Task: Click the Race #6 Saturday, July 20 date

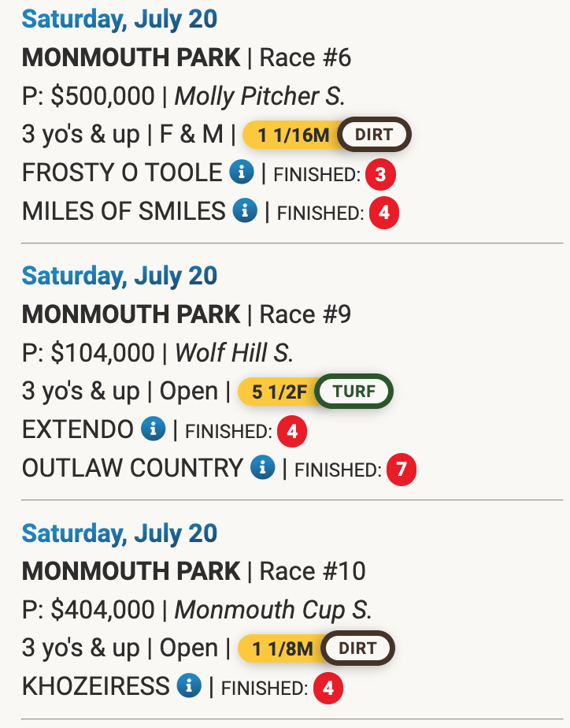Action: 120,19
